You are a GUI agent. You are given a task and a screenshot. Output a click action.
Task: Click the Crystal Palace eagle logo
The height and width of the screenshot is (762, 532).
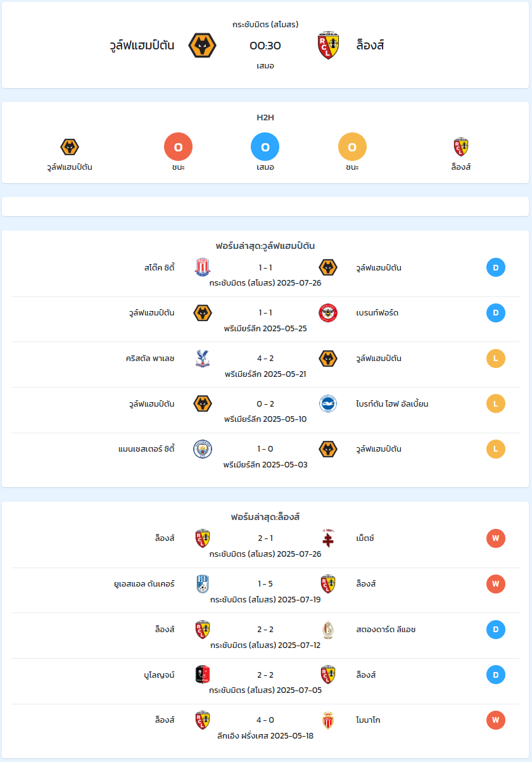203,359
